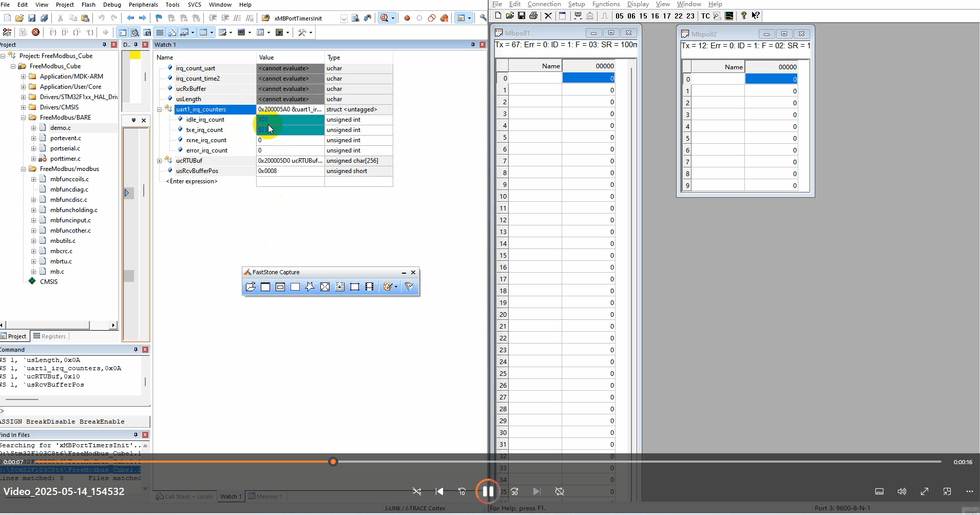Viewport: 980px width, 515px height.
Task: Toggle repeat in video player
Action: click(x=560, y=491)
